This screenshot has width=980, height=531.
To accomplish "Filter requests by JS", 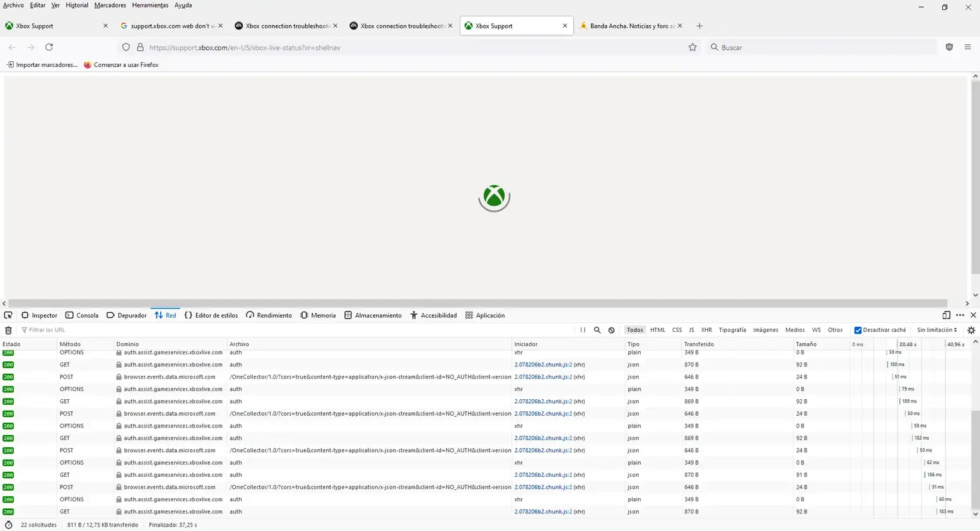I will click(x=691, y=330).
